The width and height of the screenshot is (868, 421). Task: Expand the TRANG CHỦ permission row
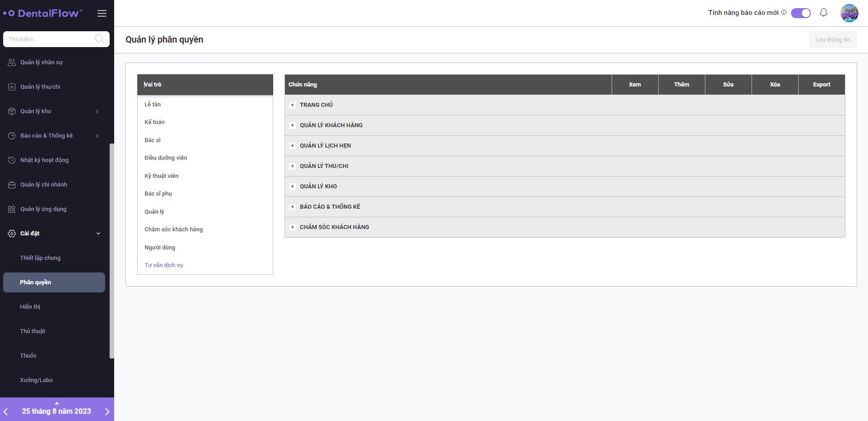point(292,105)
